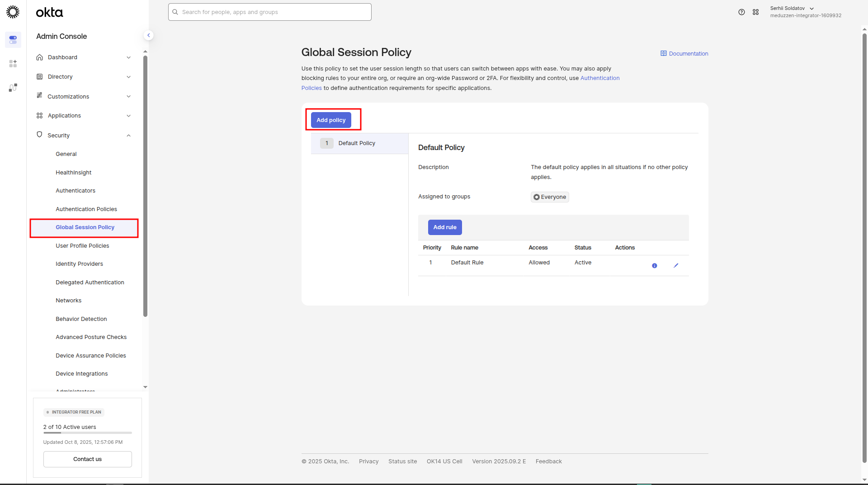Viewport: 868px width, 485px height.
Task: Navigate to Networks
Action: click(x=69, y=301)
